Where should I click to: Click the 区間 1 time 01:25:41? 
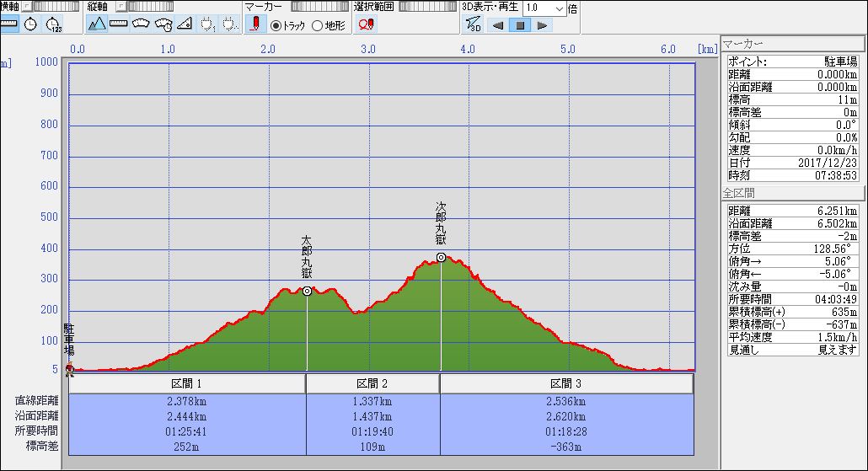tap(186, 431)
